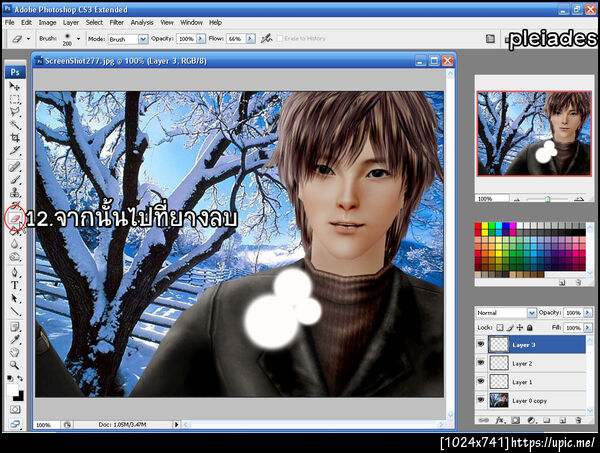This screenshot has width=600, height=453.
Task: Select the Brush tool in toolbox
Action: coord(15,179)
